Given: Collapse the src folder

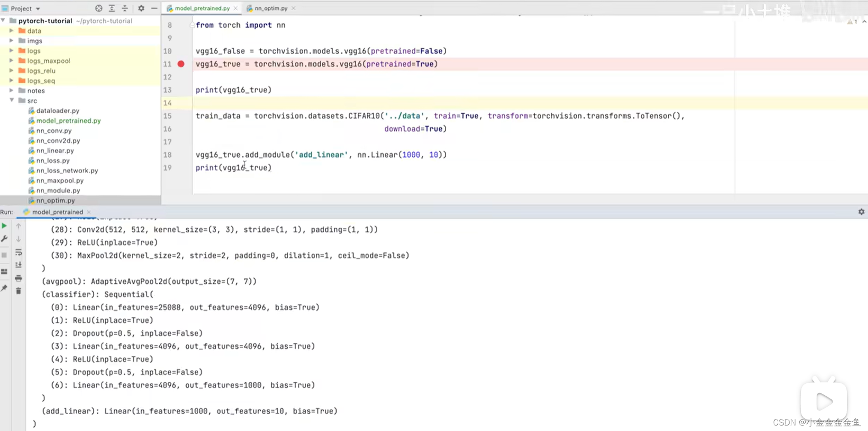Looking at the screenshot, I should pyautogui.click(x=11, y=100).
